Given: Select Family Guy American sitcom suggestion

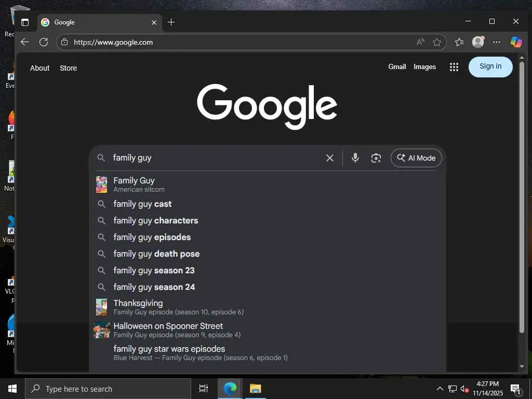Looking at the screenshot, I should tap(267, 184).
